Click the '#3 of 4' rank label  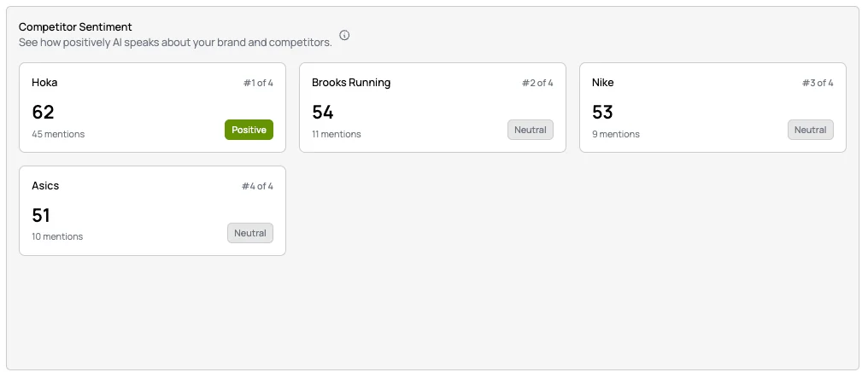(x=818, y=83)
